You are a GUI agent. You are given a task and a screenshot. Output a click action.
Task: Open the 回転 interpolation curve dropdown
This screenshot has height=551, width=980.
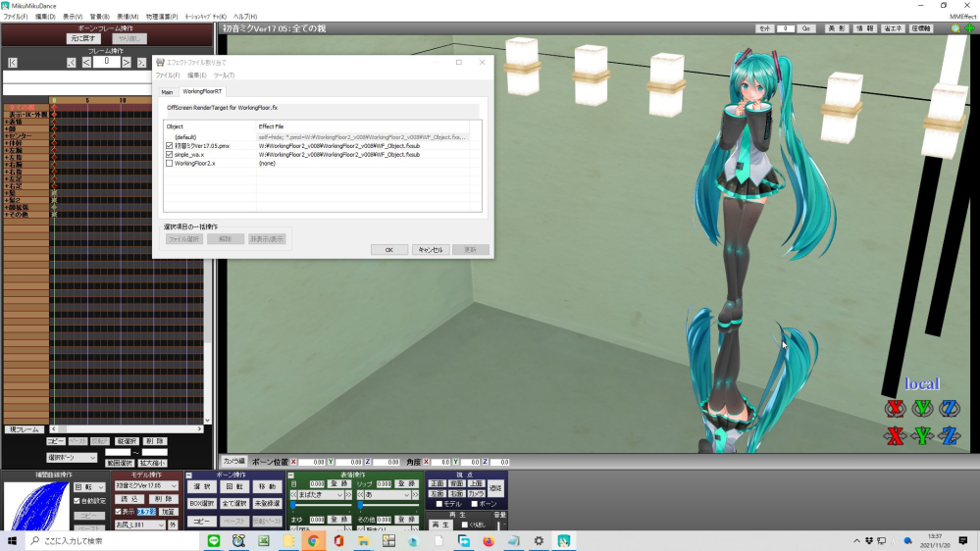pos(89,486)
